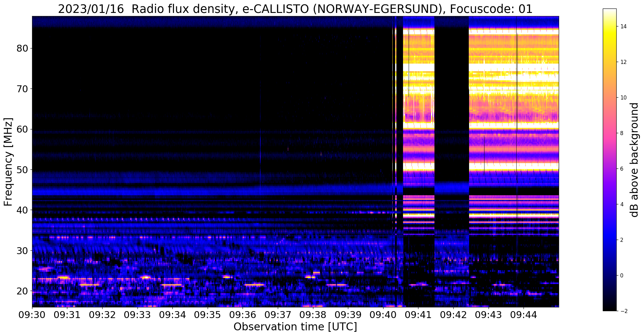Select the 09:41 time tick label

[x=418, y=315]
